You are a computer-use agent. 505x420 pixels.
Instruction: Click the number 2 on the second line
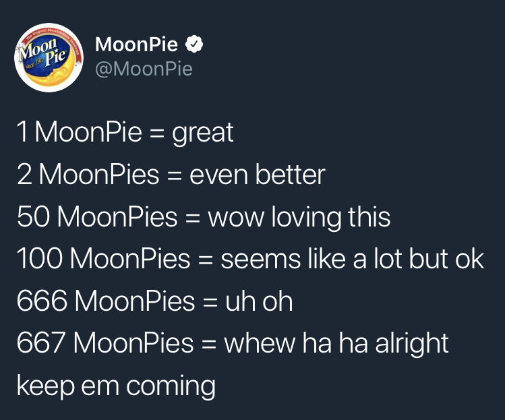[x=24, y=175]
